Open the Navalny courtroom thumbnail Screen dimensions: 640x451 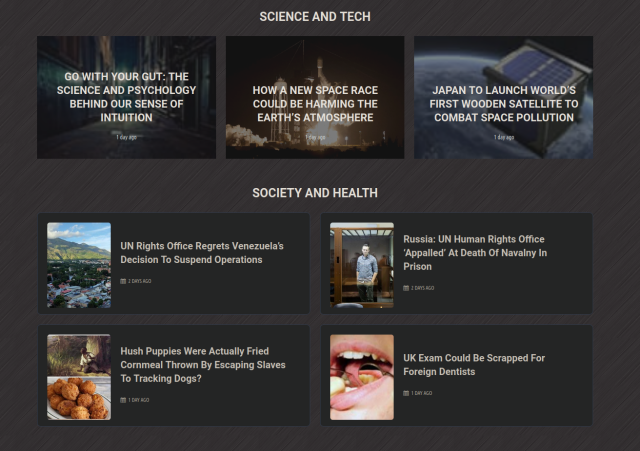[x=362, y=265]
